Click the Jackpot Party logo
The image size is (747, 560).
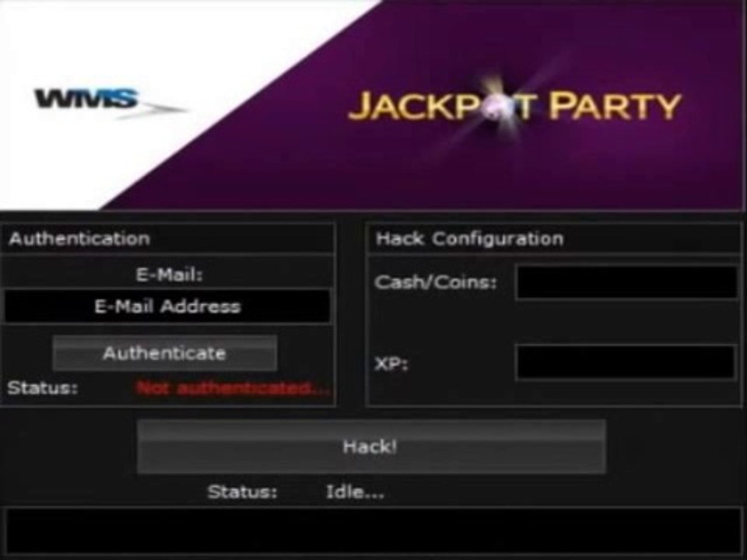click(514, 106)
